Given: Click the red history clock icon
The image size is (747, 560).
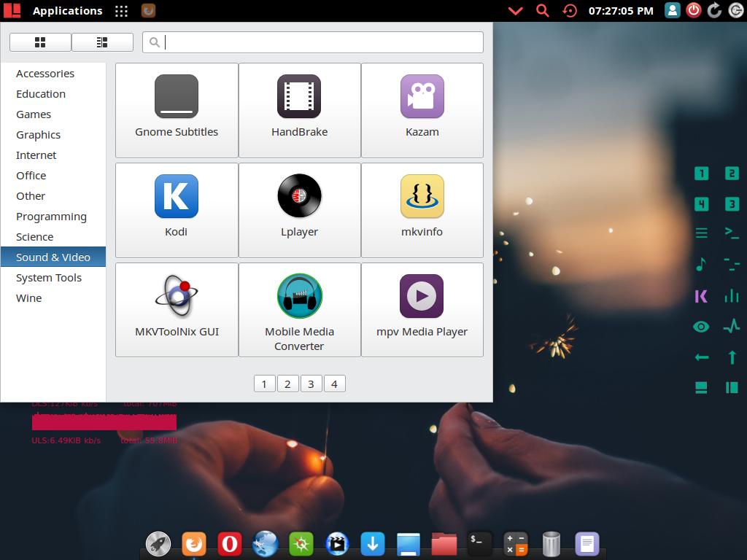Looking at the screenshot, I should [x=570, y=10].
